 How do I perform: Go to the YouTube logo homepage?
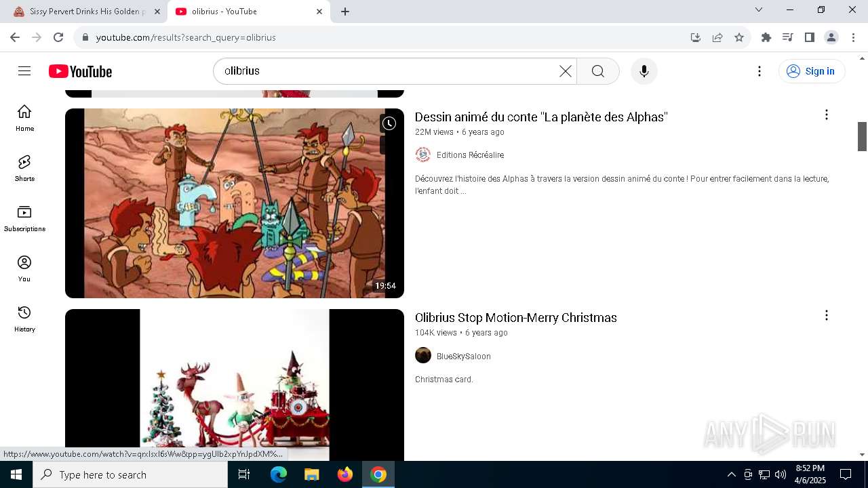coord(80,71)
